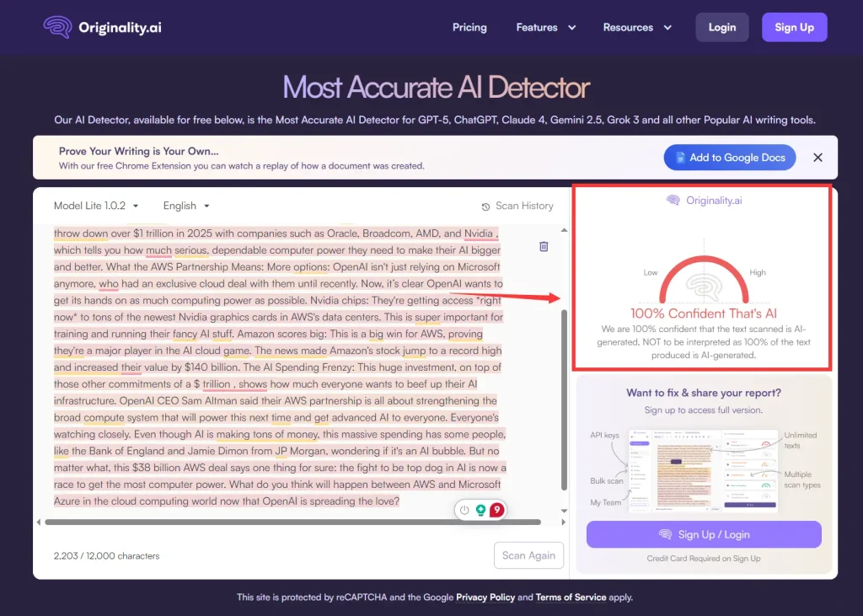Screen dimensions: 863x616
Task: Click the brain icon inside the confidence gauge
Action: click(x=704, y=287)
